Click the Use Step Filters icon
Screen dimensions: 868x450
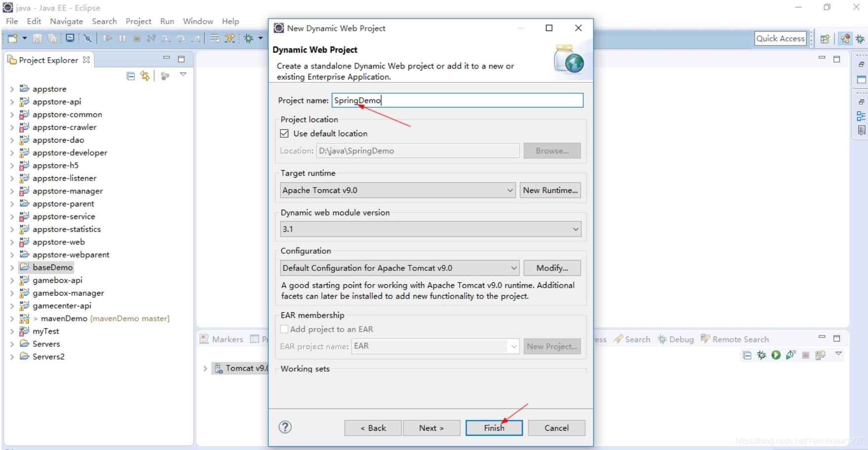[230, 38]
